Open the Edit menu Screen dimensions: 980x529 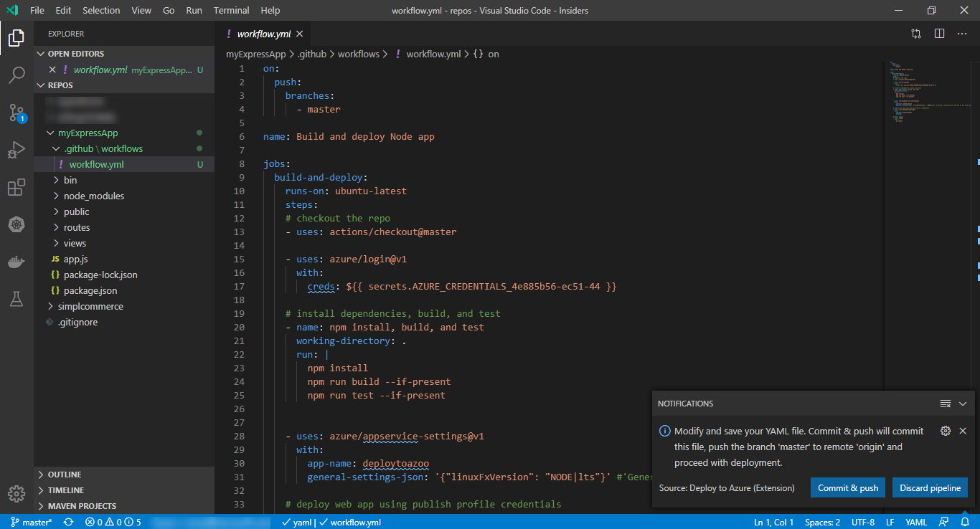[x=63, y=10]
